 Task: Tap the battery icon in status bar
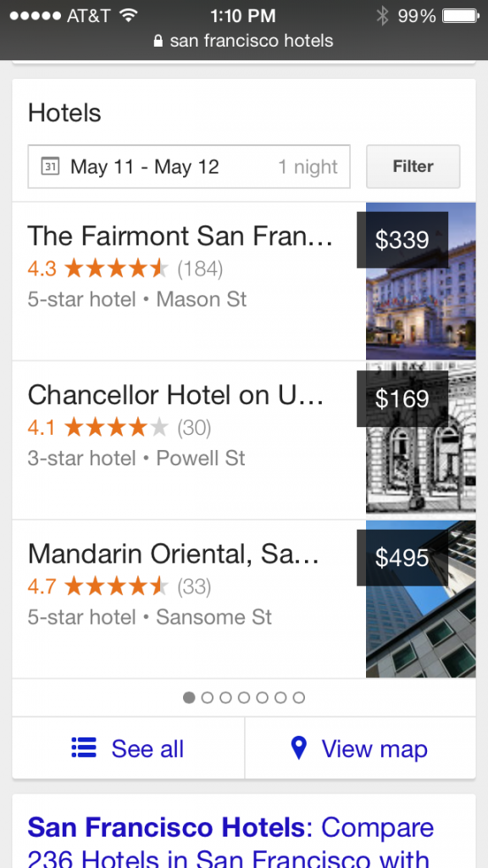click(461, 15)
